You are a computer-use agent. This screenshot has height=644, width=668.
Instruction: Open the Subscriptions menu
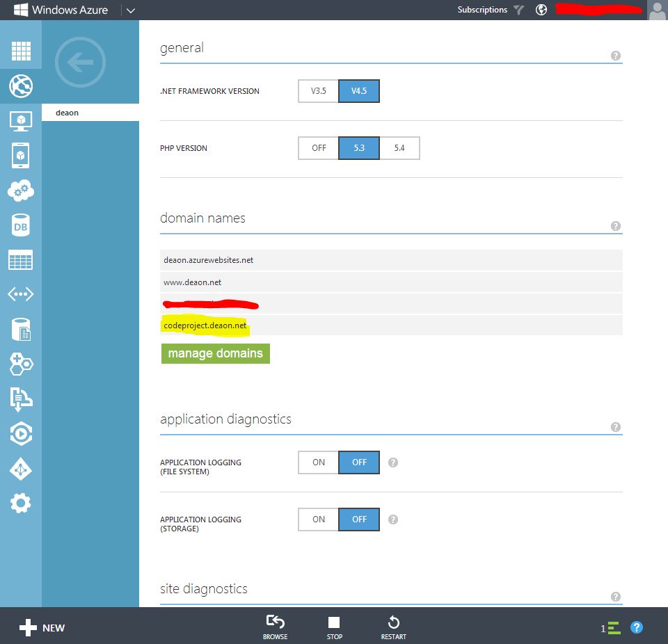[x=482, y=10]
